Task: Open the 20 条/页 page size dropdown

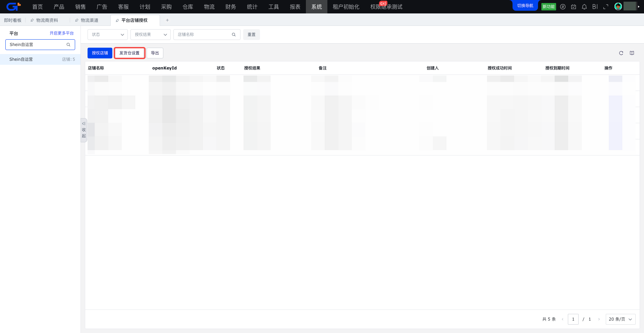Action: click(x=621, y=319)
